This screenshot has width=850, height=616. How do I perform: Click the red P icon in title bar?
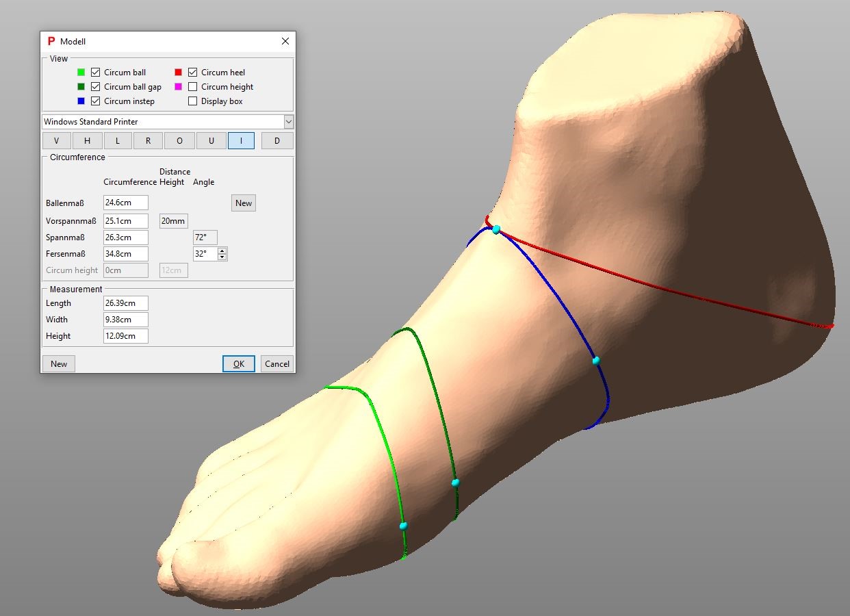[51, 41]
